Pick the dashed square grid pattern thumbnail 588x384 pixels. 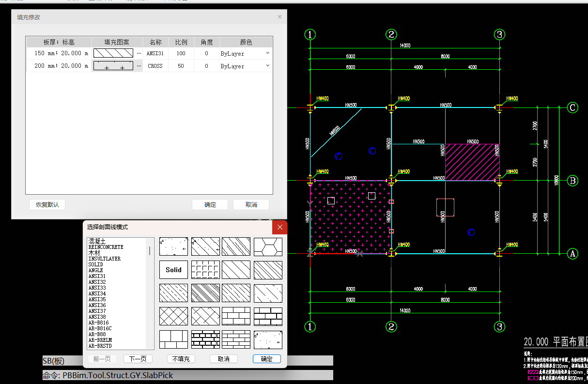(205, 270)
